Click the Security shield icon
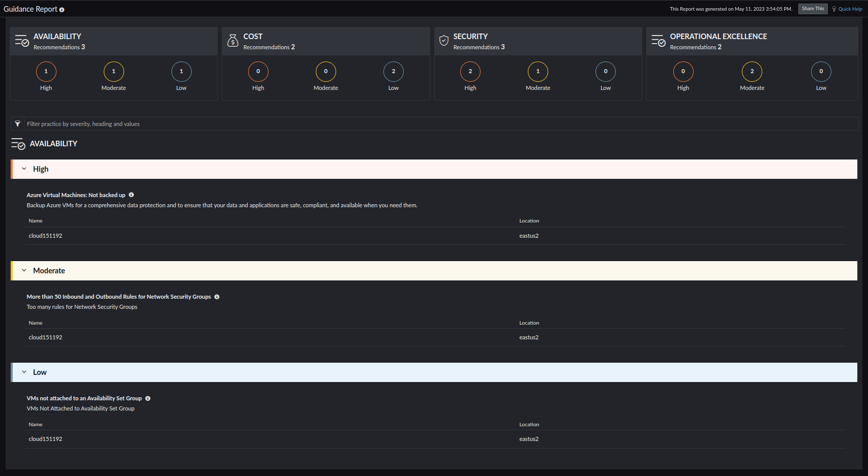 [443, 40]
